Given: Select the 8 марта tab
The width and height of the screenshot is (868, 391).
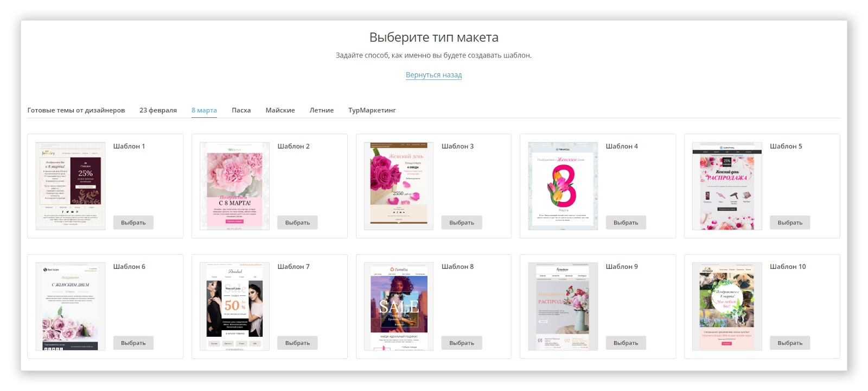Looking at the screenshot, I should (204, 110).
